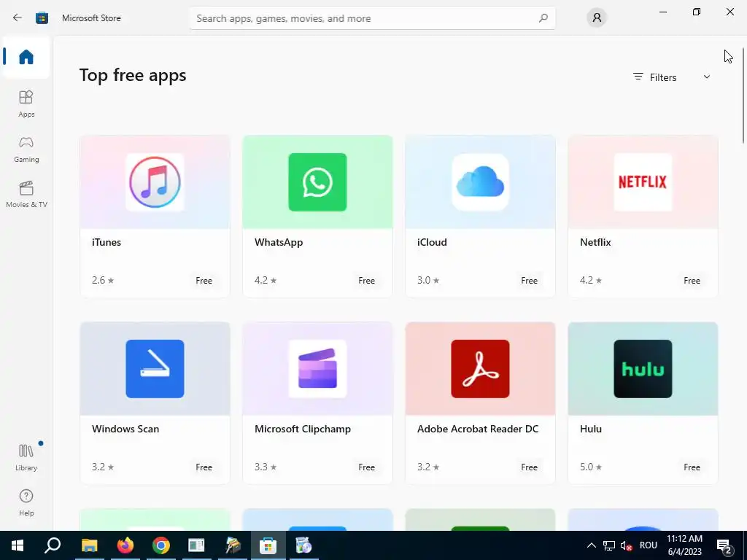Viewport: 747px width, 560px height.
Task: Open the Apps section
Action: click(x=26, y=104)
